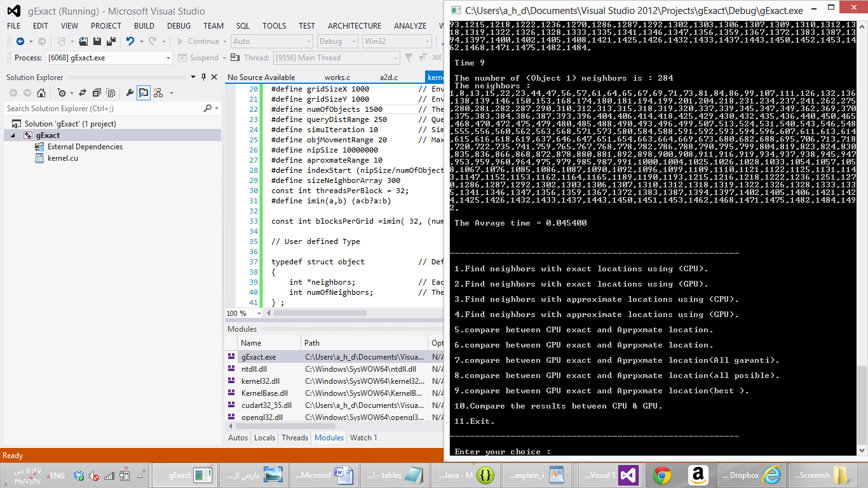868x488 pixels.
Task: Select Solution 'gExact' node in tree
Action: coord(71,124)
